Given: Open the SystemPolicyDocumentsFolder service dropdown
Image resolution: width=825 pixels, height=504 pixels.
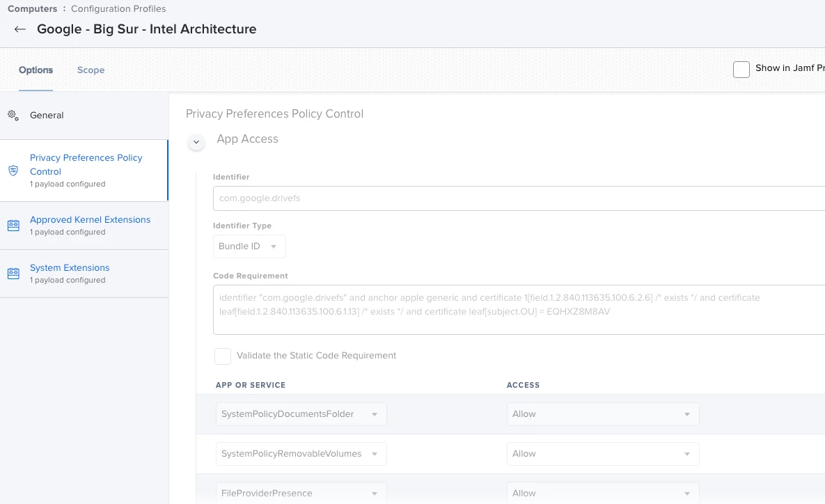Looking at the screenshot, I should click(x=301, y=414).
